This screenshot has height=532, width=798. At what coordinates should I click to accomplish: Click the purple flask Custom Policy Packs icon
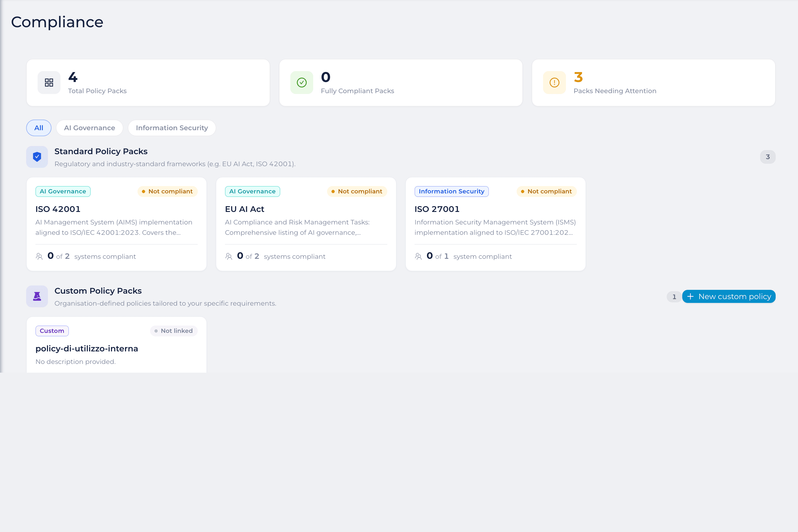pos(37,296)
